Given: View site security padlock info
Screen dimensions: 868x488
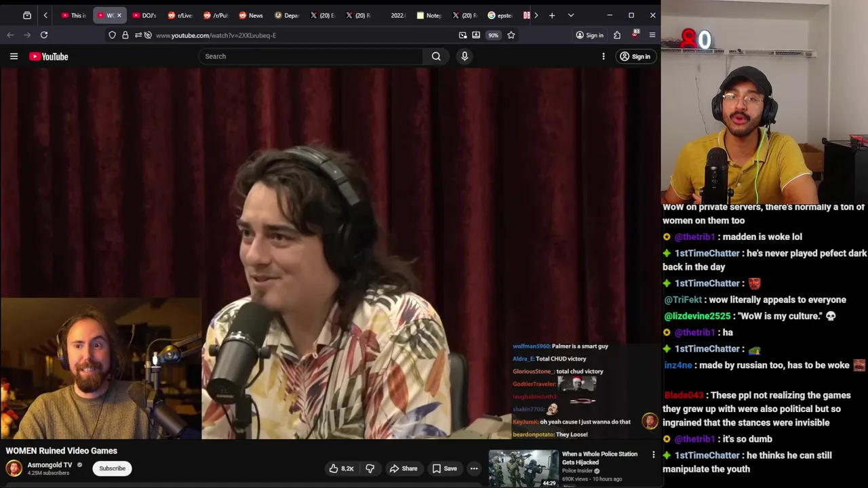Looking at the screenshot, I should 125,35.
